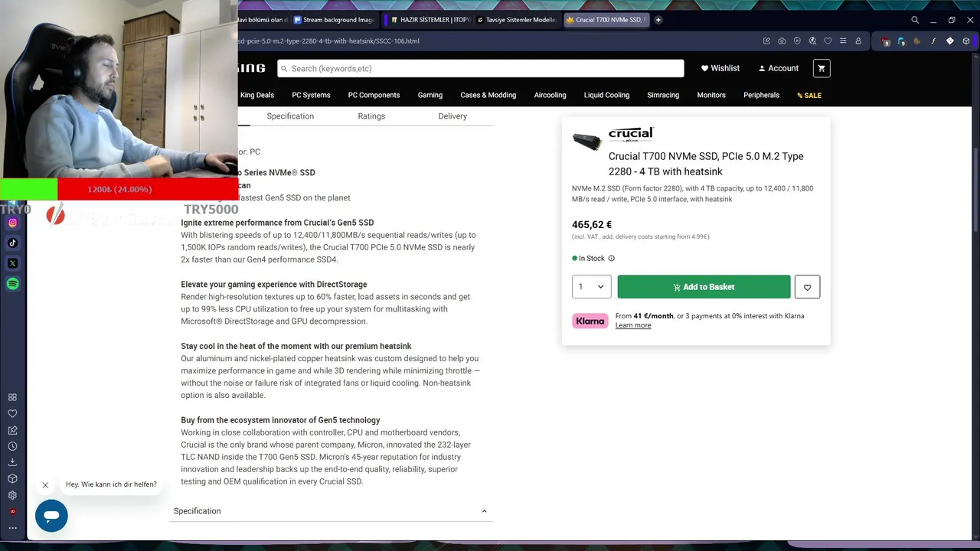Open the quantity dropdown
The width and height of the screenshot is (980, 551).
[x=591, y=287]
